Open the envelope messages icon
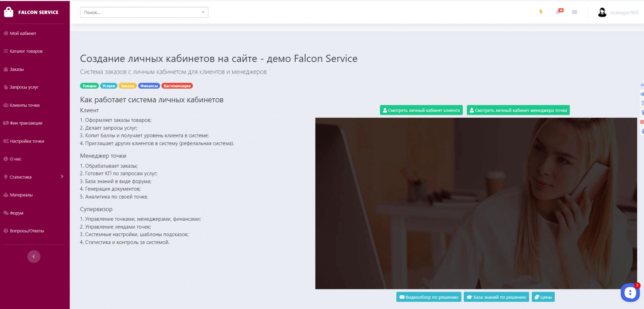Image resolution: width=644 pixels, height=309 pixels. pos(574,12)
